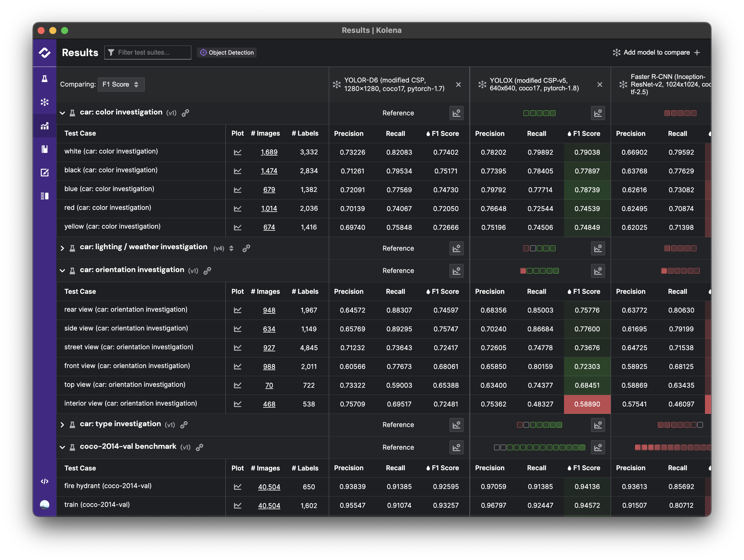
Task: Open the edit note sidebar icon
Action: [x=44, y=173]
